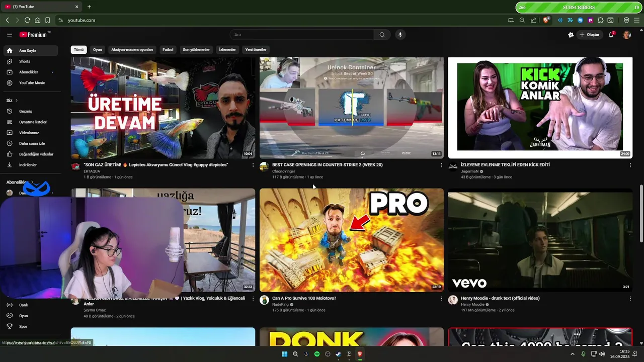Image resolution: width=644 pixels, height=362 pixels.
Task: Click the Oluştur create button
Action: pyautogui.click(x=590, y=35)
